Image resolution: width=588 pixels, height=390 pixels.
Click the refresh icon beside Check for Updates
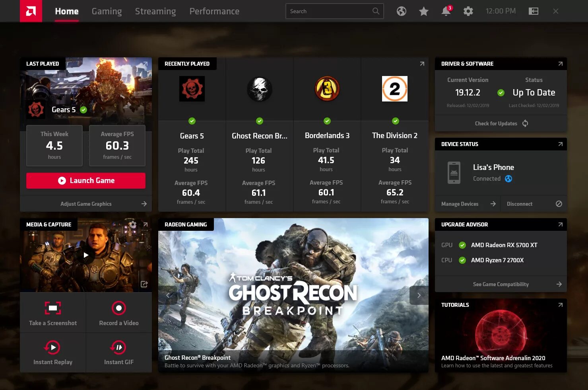pyautogui.click(x=525, y=123)
